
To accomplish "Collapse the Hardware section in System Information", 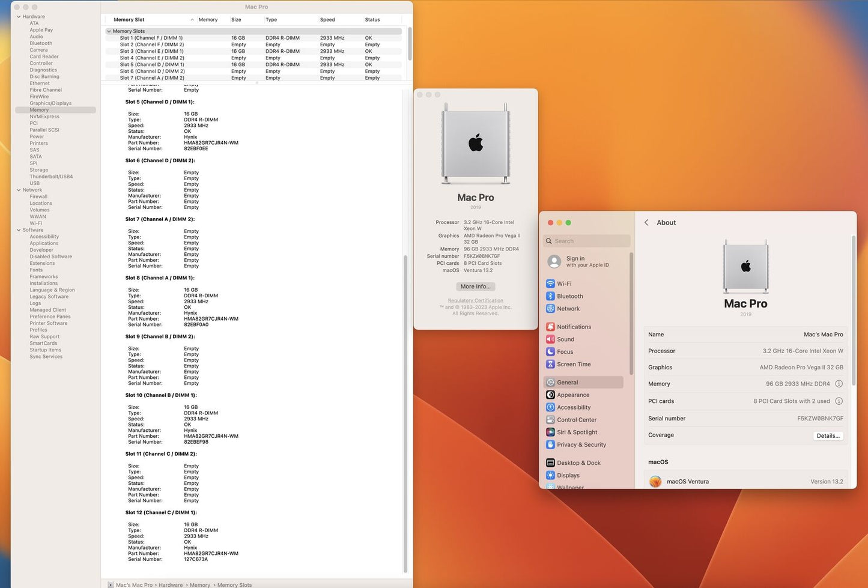I will coord(20,16).
